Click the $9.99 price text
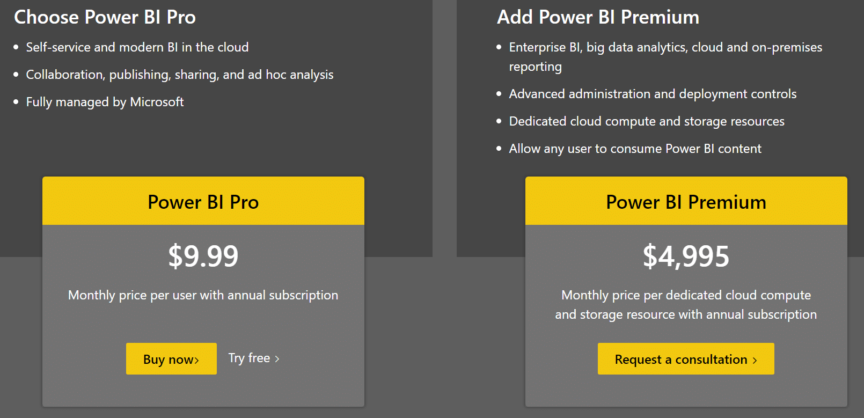The width and height of the screenshot is (864, 418). (x=203, y=257)
